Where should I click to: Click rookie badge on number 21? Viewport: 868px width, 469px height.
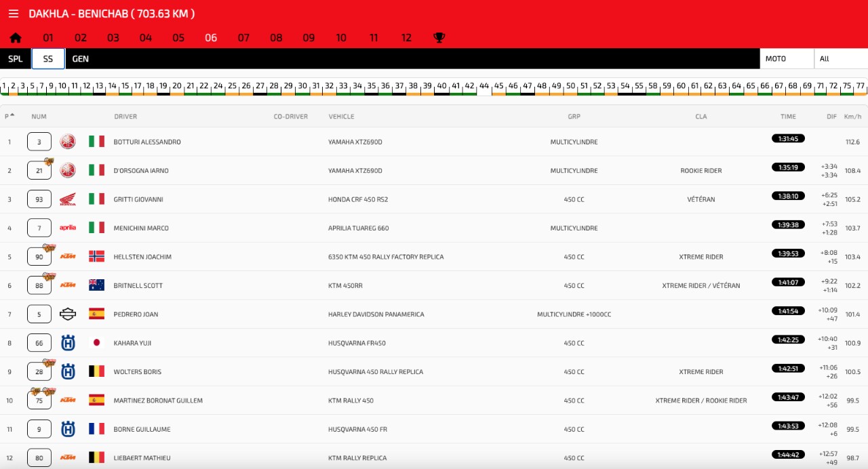(x=49, y=161)
